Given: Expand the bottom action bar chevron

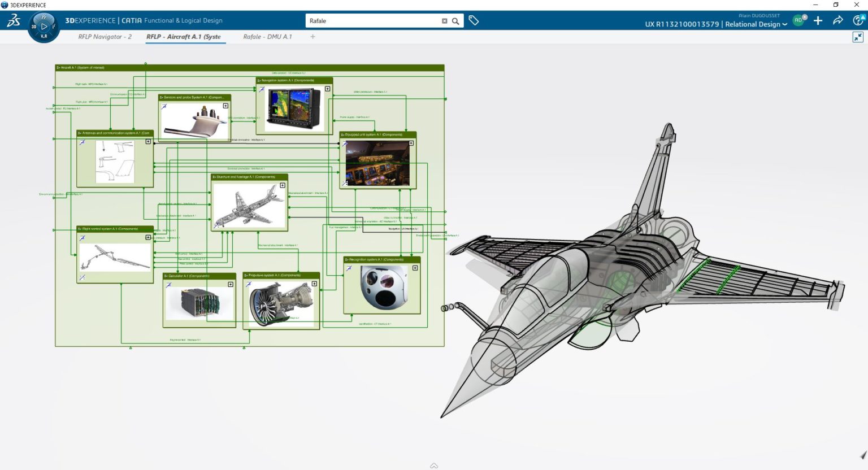Looking at the screenshot, I should click(434, 465).
